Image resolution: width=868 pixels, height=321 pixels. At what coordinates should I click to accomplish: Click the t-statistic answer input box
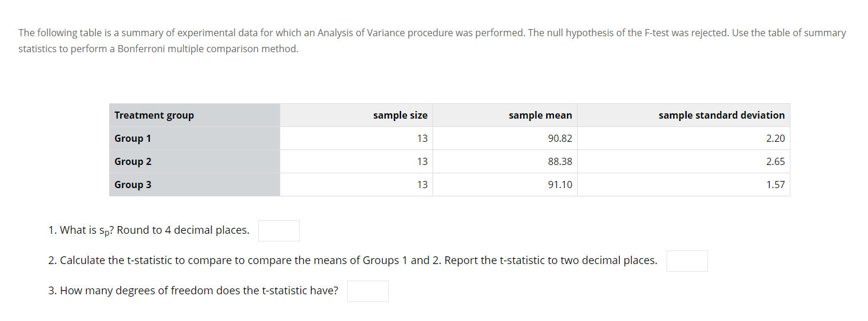687,261
